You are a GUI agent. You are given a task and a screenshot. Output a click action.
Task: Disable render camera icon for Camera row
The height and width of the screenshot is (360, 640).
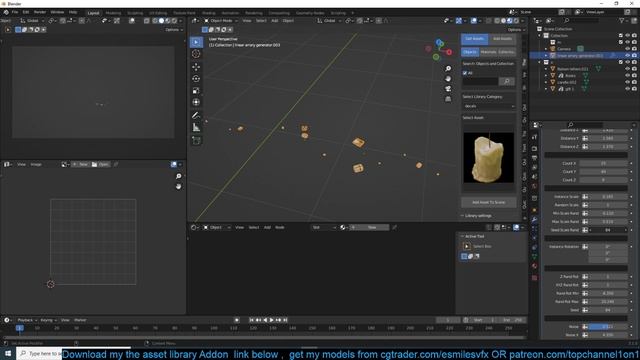(634, 49)
